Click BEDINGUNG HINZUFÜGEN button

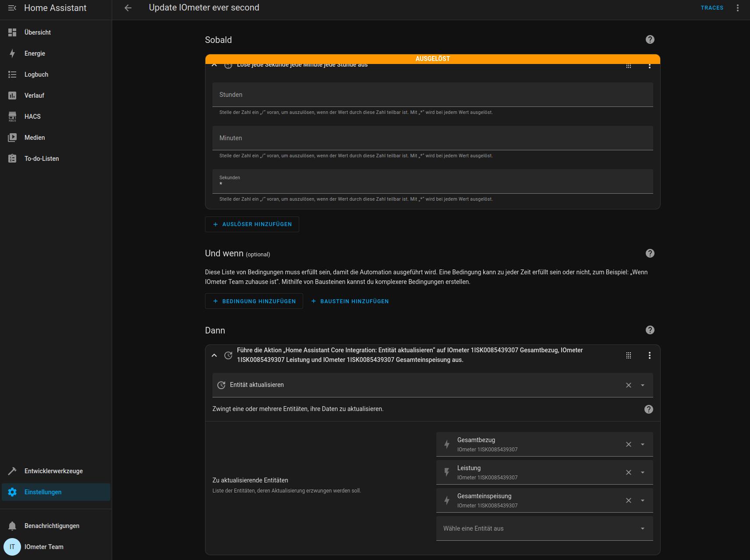254,301
